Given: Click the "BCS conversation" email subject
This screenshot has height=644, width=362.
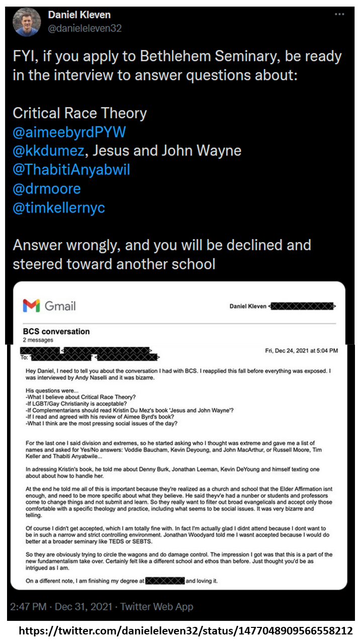Looking at the screenshot, I should click(56, 332).
